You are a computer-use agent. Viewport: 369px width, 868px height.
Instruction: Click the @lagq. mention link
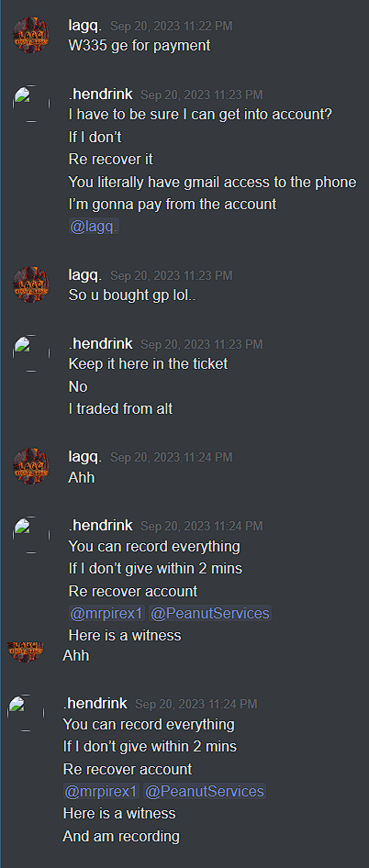[x=94, y=227]
